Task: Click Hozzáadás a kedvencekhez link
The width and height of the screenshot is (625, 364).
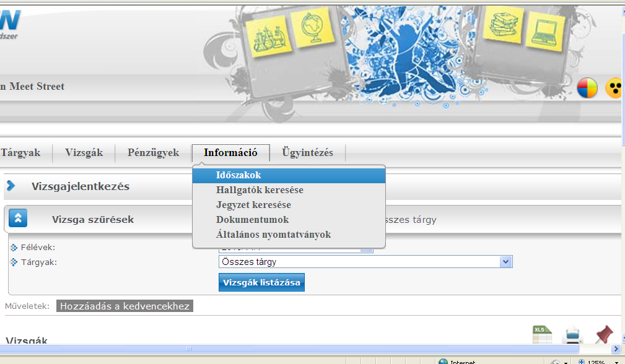Action: [125, 306]
